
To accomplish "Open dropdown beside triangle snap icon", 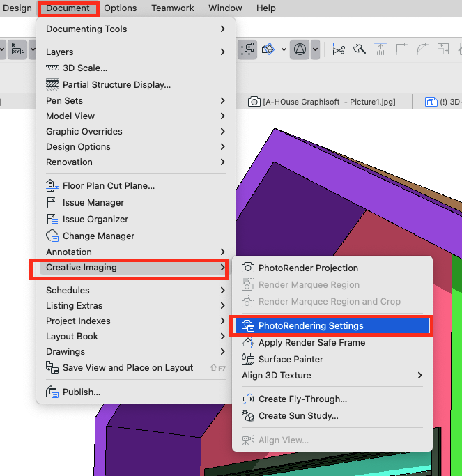I will [316, 49].
